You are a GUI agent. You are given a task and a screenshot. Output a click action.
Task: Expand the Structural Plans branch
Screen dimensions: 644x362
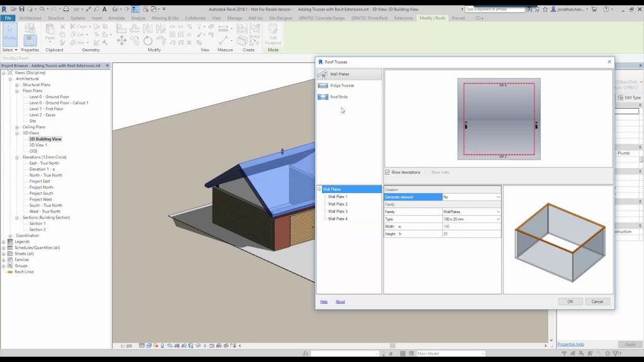(17, 85)
